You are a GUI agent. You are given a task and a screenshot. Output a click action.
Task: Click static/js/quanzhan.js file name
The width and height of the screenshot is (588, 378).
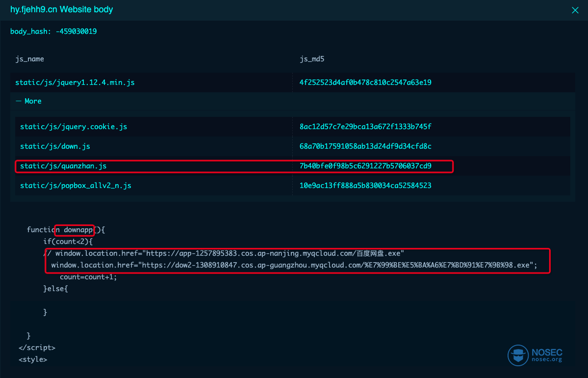tap(63, 166)
